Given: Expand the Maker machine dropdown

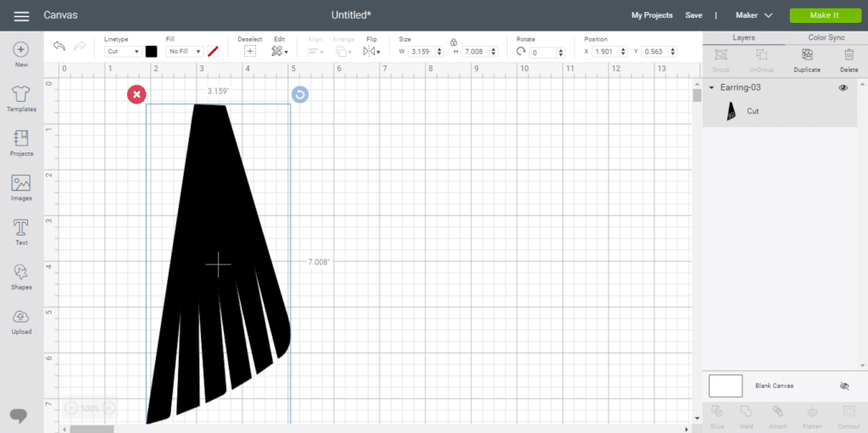Looking at the screenshot, I should coord(754,15).
